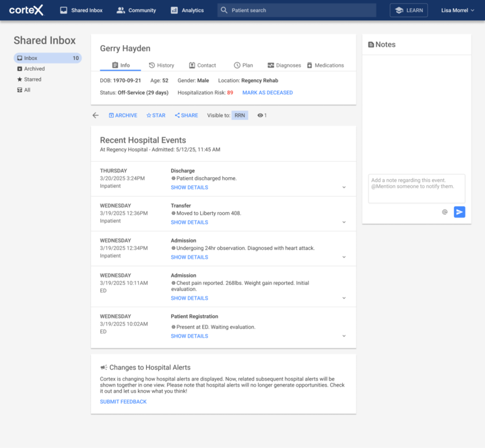Click the add note text field
This screenshot has height=448, width=485.
click(x=417, y=189)
